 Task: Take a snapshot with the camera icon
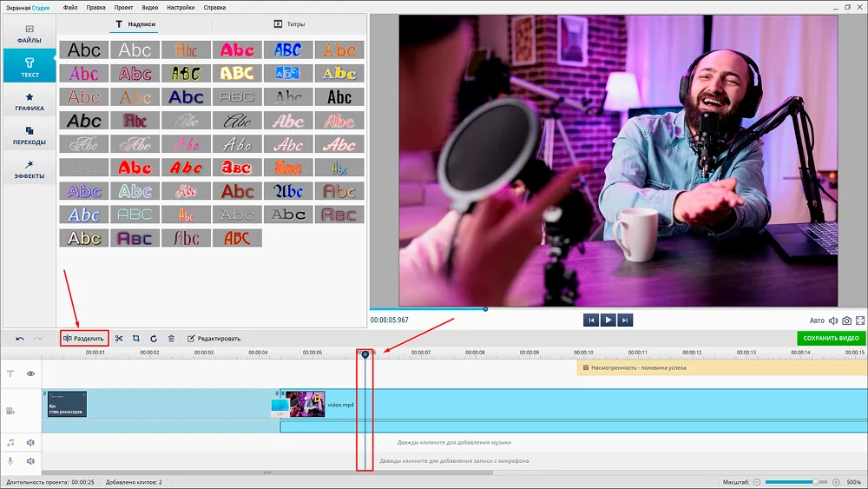coord(847,320)
